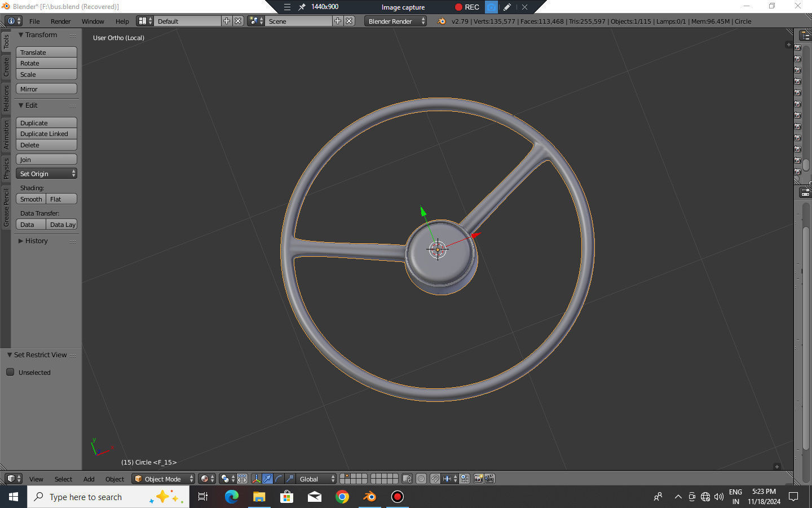Image resolution: width=812 pixels, height=508 pixels.
Task: Click the snap target options icon
Action: 464,479
